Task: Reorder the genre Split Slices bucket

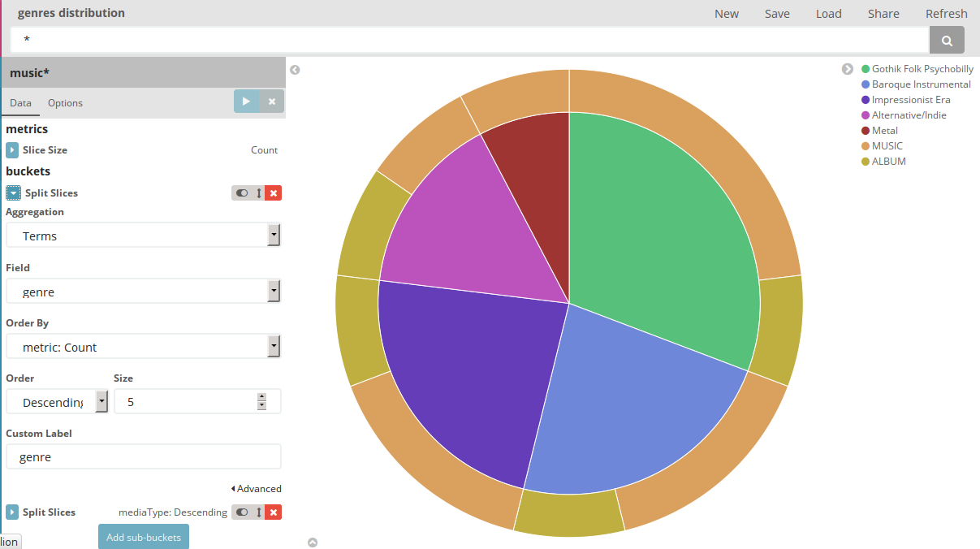Action: (259, 193)
